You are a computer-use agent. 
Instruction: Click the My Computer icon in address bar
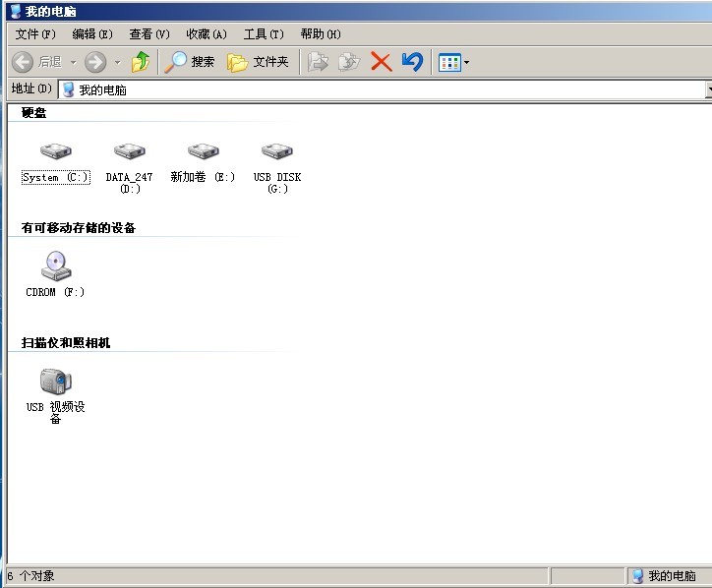point(69,89)
